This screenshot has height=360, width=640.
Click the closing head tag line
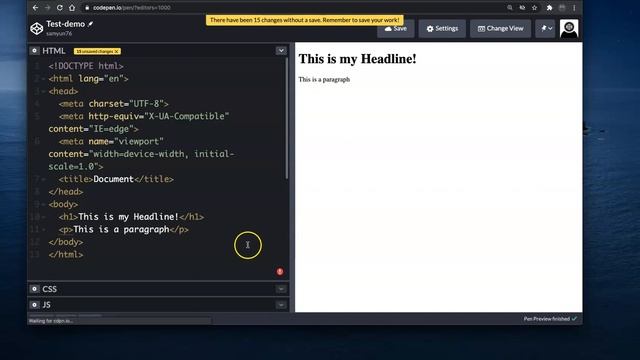[66, 192]
